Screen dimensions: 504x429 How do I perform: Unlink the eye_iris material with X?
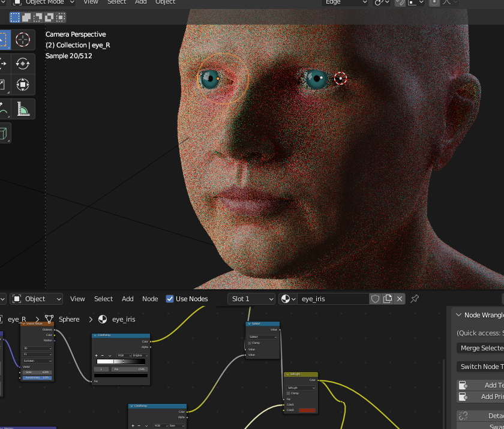400,298
